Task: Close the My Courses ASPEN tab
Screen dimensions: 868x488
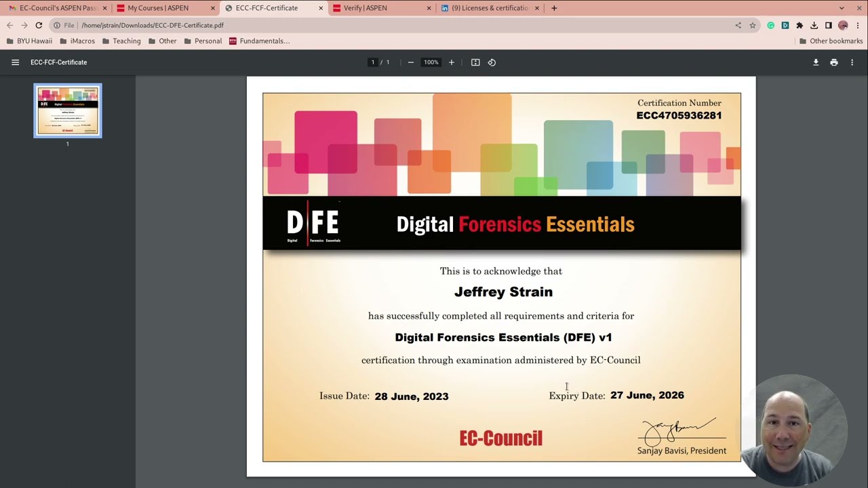Action: pyautogui.click(x=213, y=8)
